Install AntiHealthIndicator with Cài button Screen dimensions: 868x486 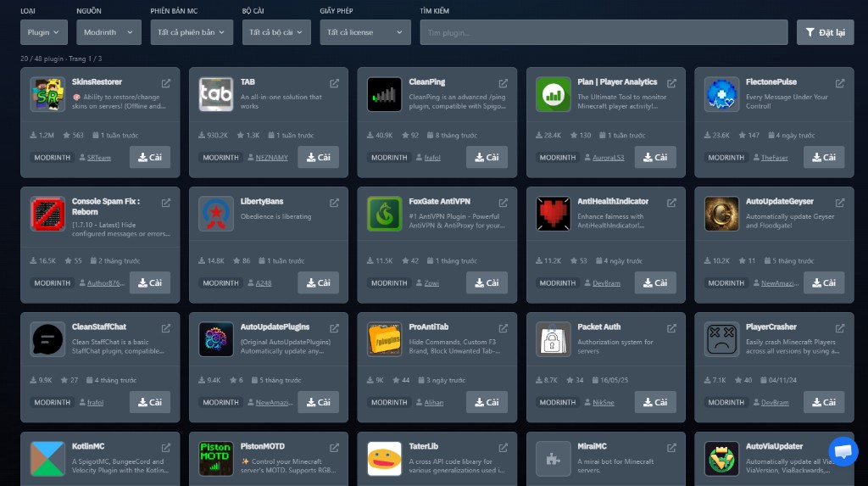(655, 282)
